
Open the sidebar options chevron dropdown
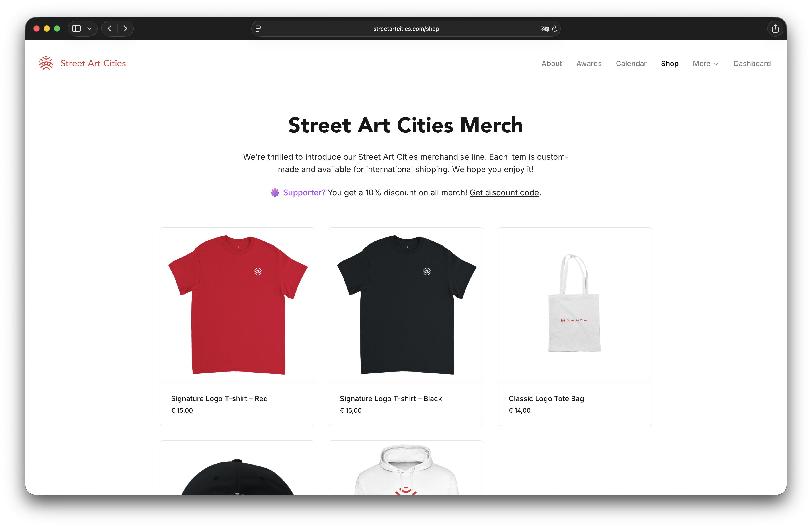pyautogui.click(x=89, y=29)
